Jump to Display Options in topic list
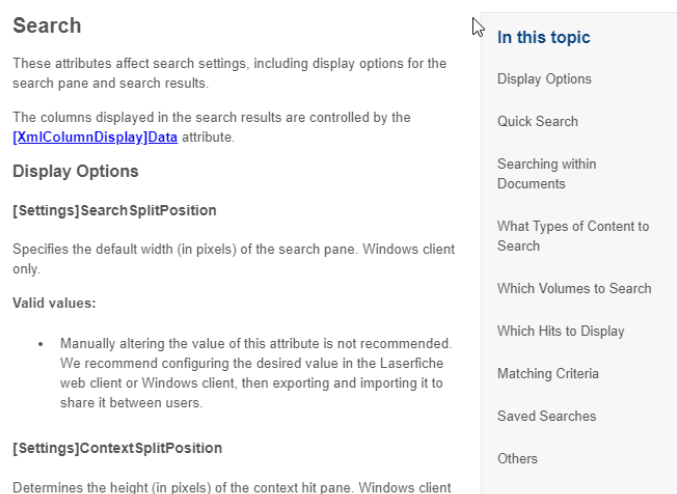The width and height of the screenshot is (677, 494). (544, 79)
